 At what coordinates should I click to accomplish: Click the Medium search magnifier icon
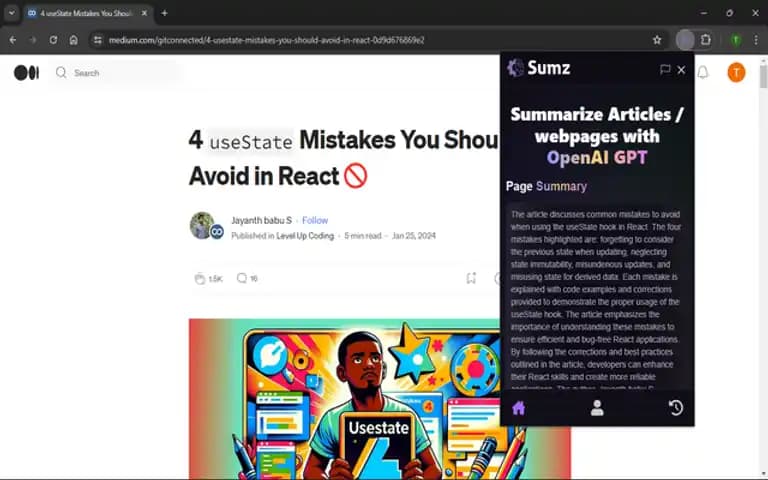(x=61, y=73)
